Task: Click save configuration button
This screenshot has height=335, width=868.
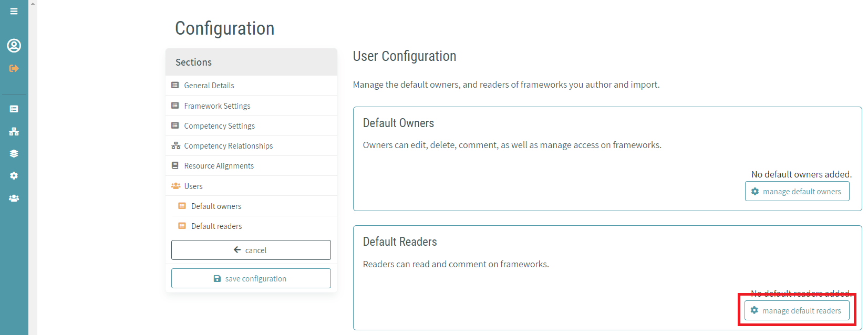Action: (251, 278)
